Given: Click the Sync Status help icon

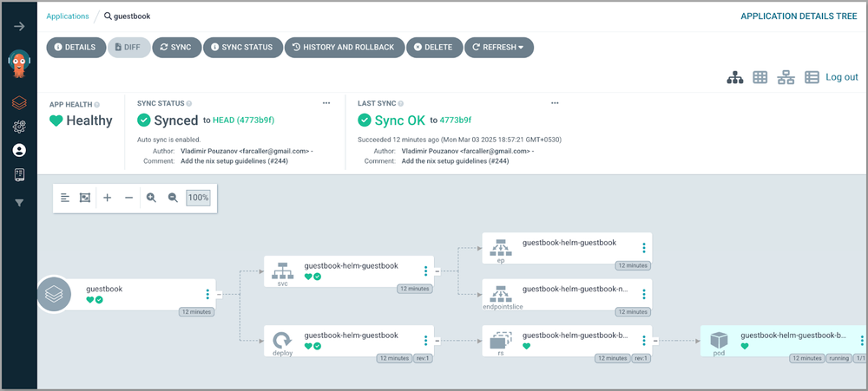Looking at the screenshot, I should coord(188,103).
